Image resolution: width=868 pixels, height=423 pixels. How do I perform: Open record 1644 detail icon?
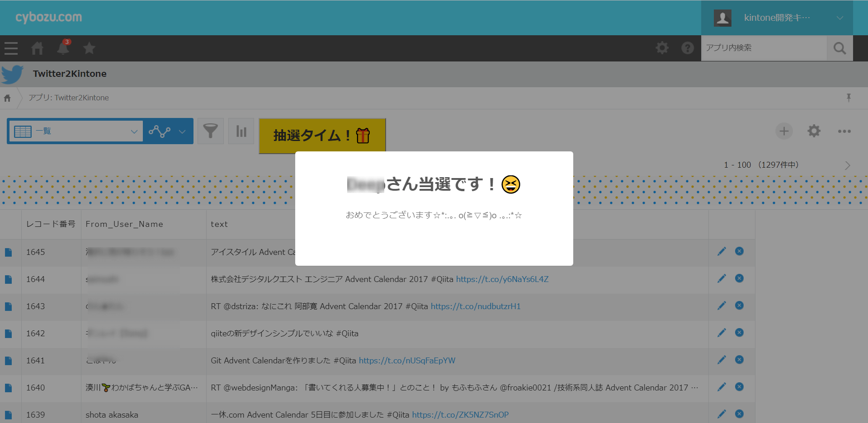pos(8,279)
